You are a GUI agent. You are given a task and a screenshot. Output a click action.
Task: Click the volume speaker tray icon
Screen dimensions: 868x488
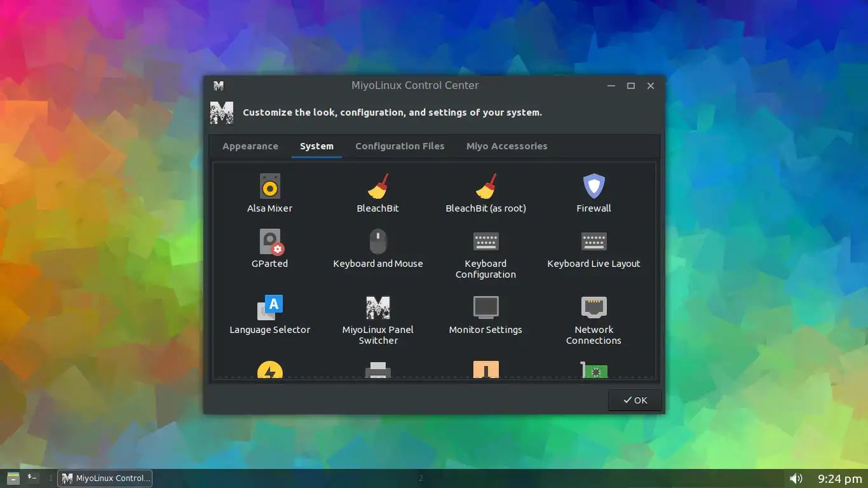click(796, 478)
